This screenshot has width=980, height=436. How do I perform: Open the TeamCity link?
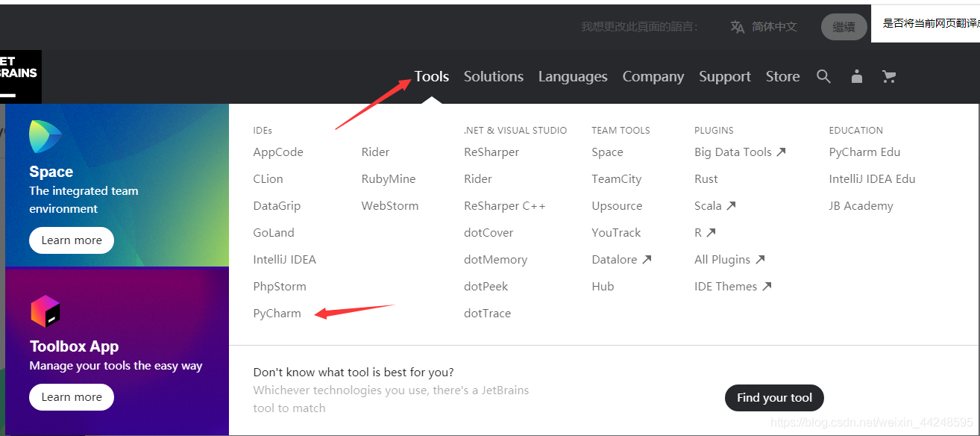[617, 179]
